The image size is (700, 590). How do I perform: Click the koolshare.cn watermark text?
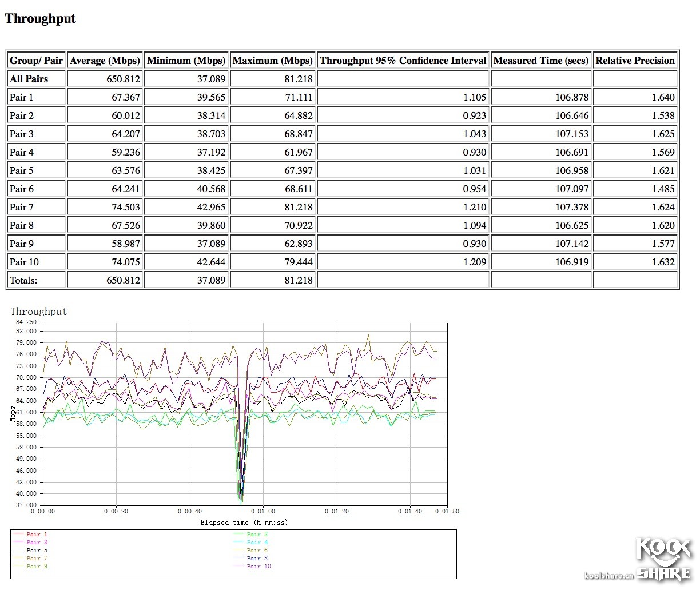[608, 576]
